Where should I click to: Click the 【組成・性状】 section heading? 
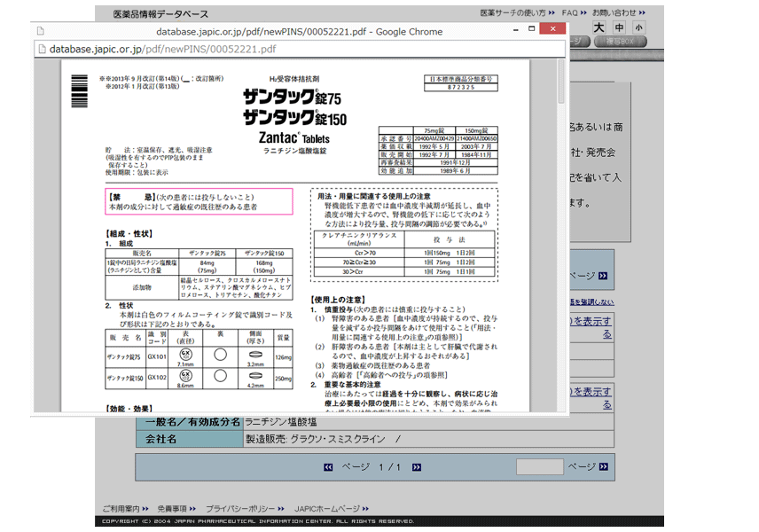click(x=129, y=234)
